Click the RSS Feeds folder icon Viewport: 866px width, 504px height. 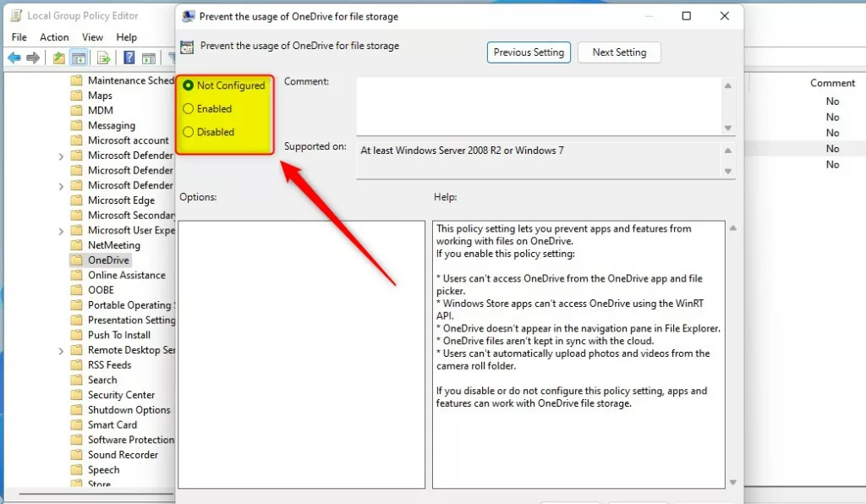tap(76, 364)
